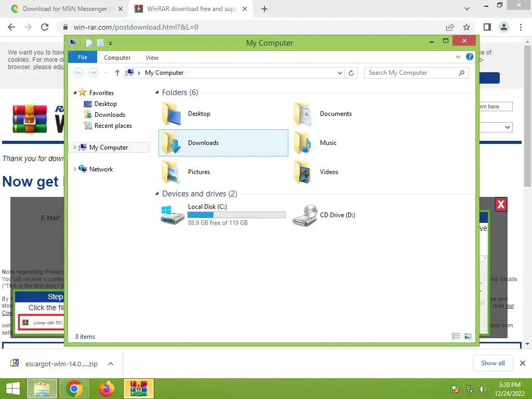The height and width of the screenshot is (399, 532).
Task: Open Chrome tab search chevron
Action: coord(467,9)
